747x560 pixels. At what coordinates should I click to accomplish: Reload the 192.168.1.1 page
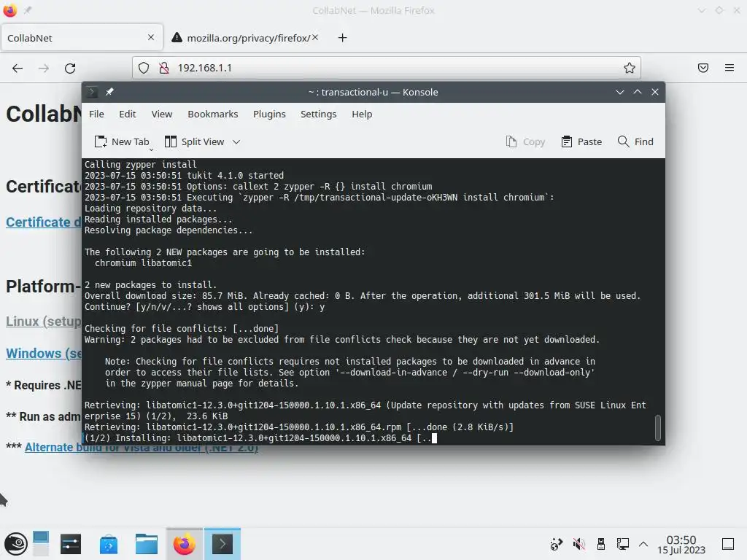[70, 68]
